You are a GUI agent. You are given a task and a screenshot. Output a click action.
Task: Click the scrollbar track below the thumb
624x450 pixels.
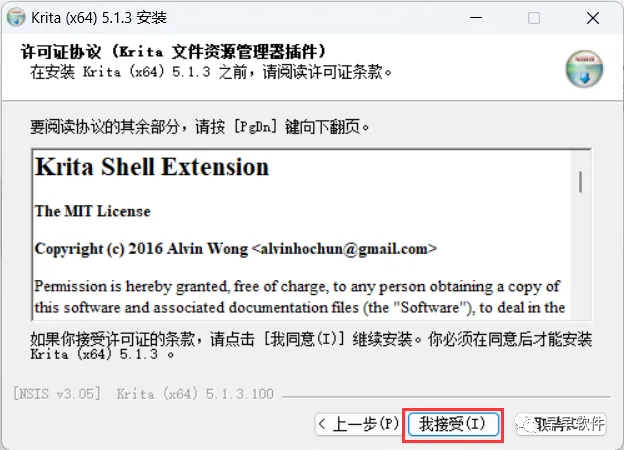click(x=581, y=255)
